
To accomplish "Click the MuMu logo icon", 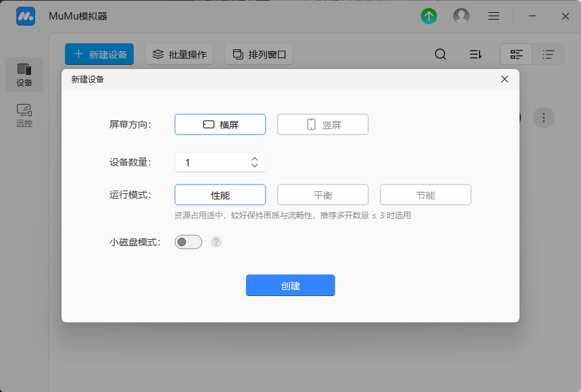I will 24,16.
